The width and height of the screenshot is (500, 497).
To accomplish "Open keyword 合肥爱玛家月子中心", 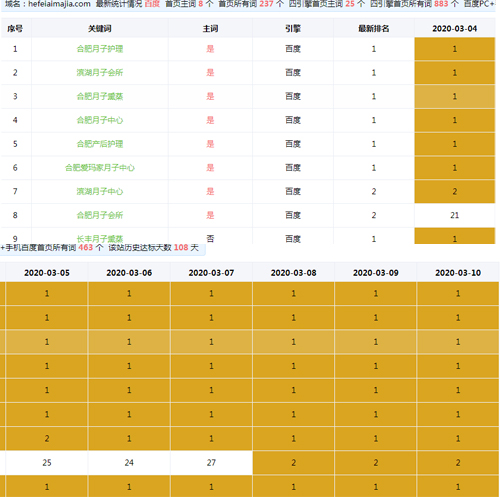I will 100,168.
